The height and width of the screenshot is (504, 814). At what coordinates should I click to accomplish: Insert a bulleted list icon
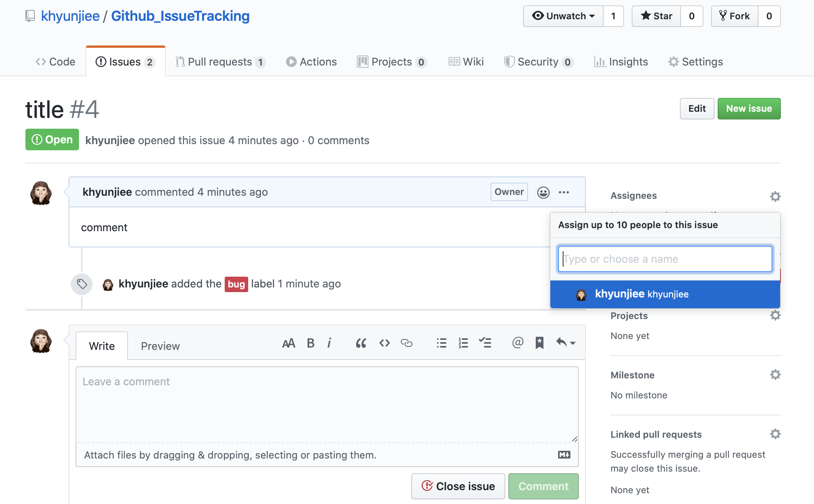click(x=441, y=343)
